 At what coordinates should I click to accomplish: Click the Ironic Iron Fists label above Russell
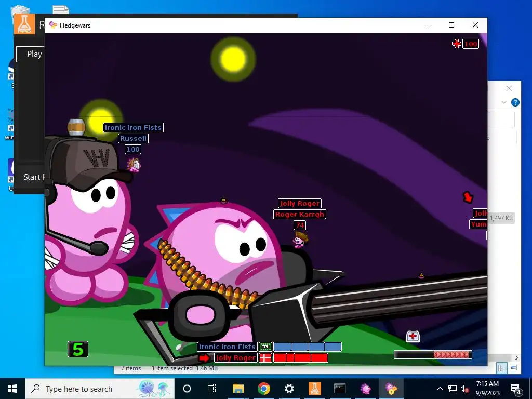point(133,128)
